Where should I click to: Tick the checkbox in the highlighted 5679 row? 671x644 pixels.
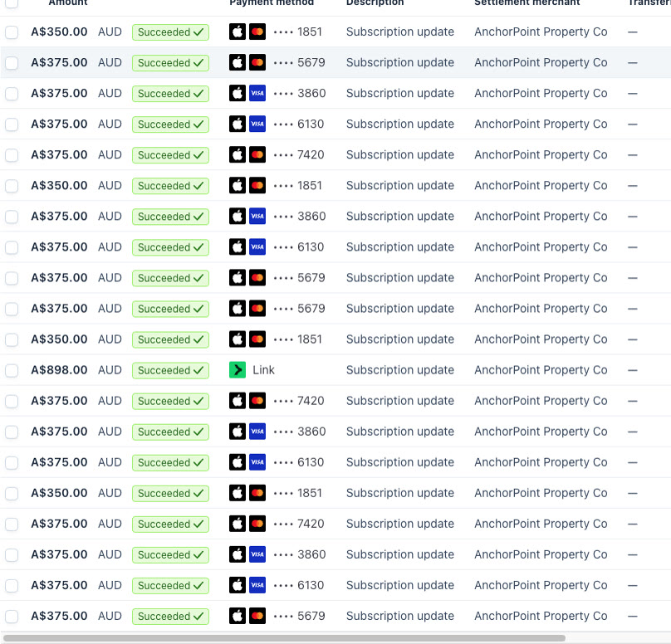12,63
